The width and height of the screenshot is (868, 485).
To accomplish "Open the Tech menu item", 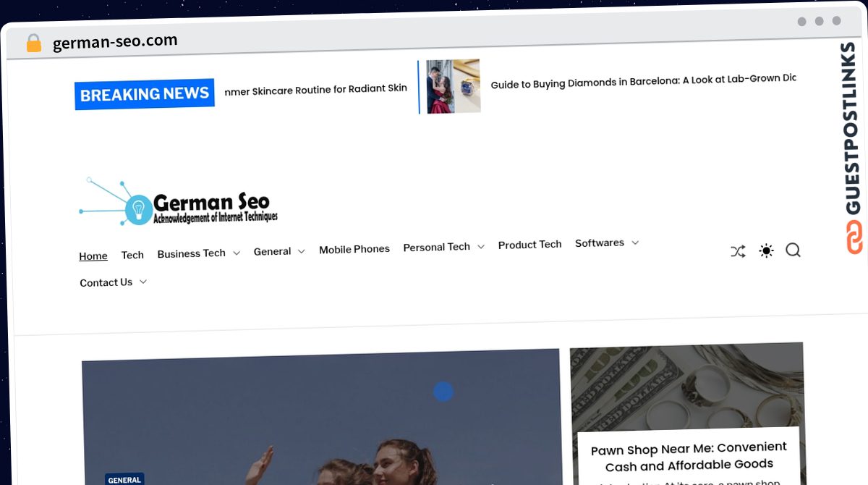I will [132, 255].
